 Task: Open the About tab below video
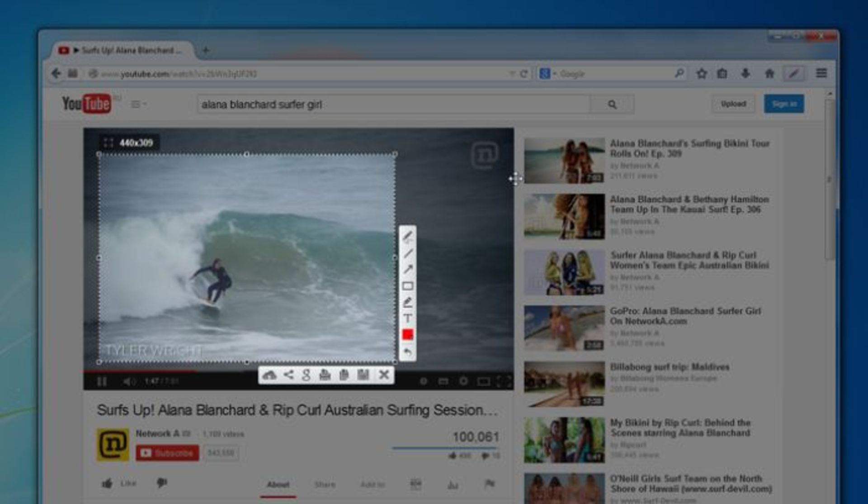tap(278, 485)
